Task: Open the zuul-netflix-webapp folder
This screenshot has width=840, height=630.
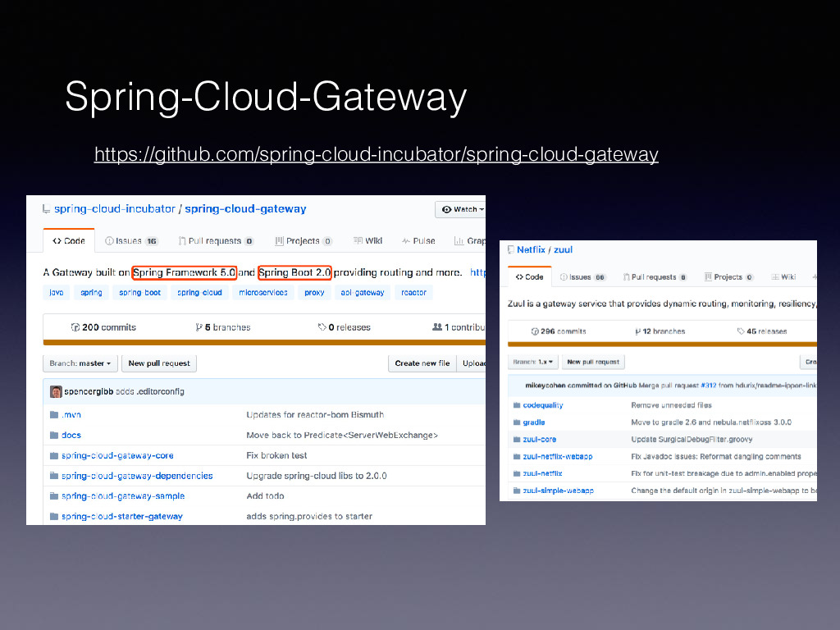Action: click(x=558, y=456)
